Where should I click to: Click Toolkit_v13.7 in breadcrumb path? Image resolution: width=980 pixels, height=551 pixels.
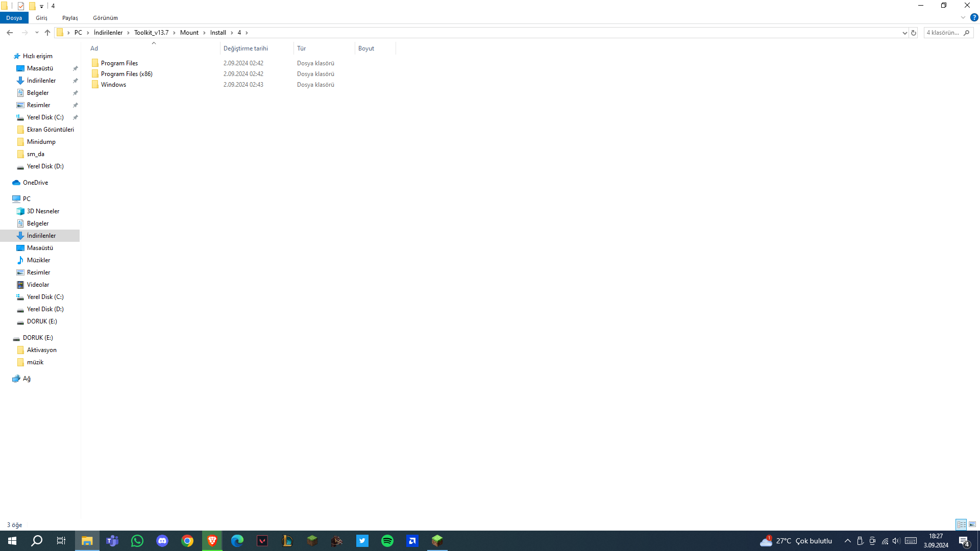151,33
